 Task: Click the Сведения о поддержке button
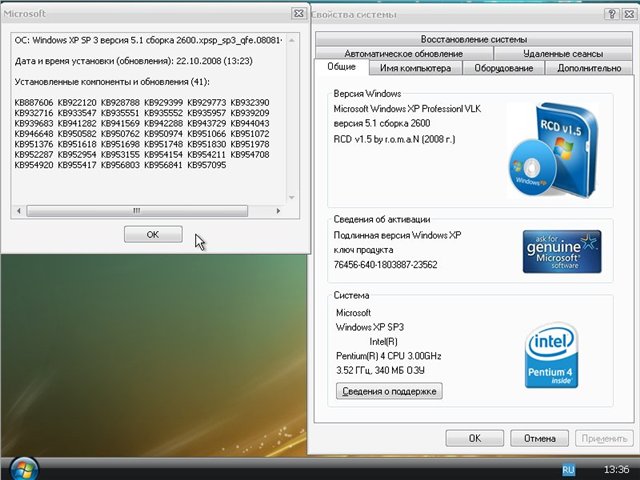coord(389,391)
